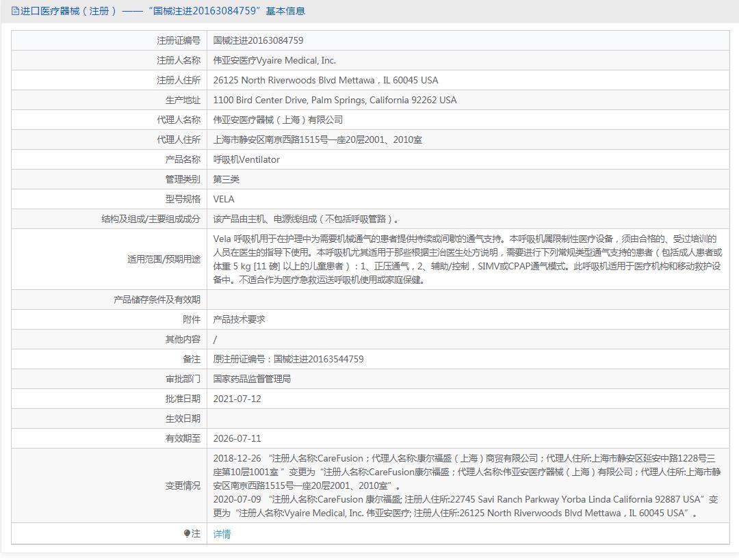Select 原注册证编号：国械注进20163544759 remark

(289, 359)
